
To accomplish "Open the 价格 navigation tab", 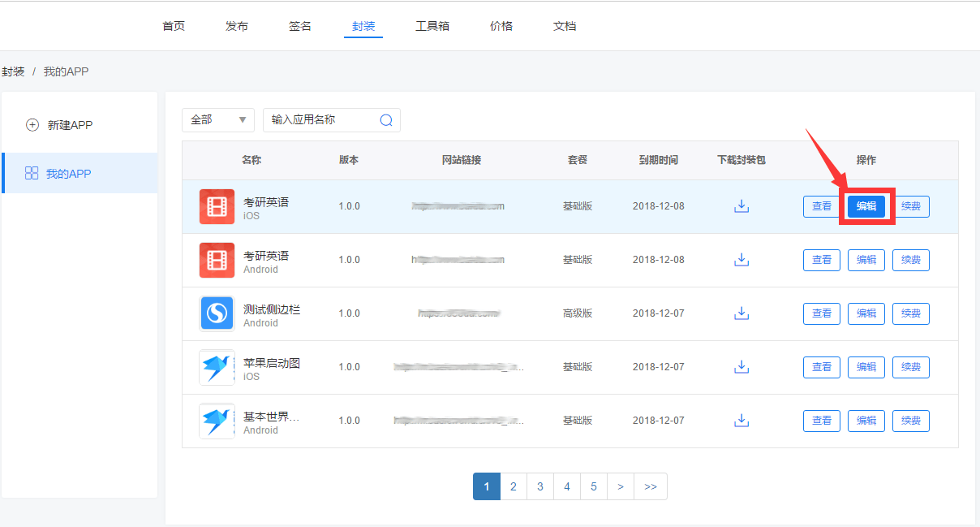I will [501, 26].
